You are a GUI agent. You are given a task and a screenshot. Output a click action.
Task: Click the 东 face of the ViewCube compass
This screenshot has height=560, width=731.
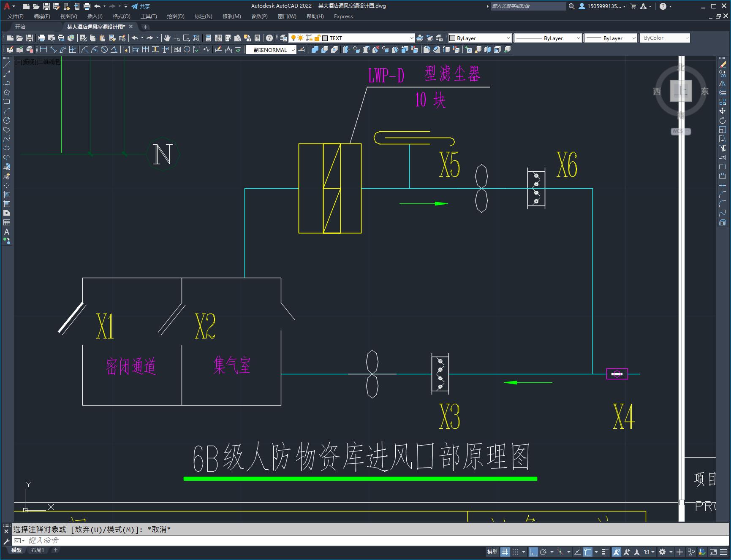705,91
